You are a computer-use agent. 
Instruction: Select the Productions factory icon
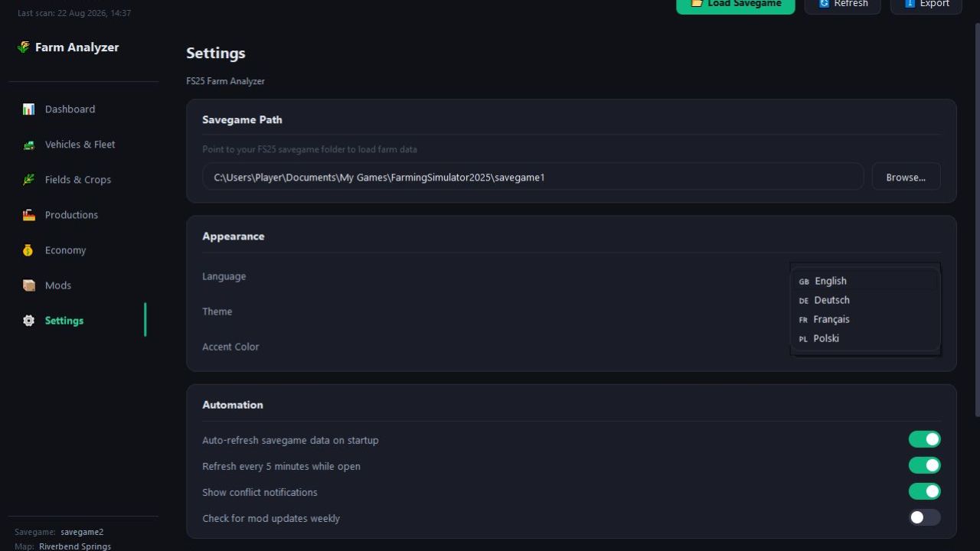tap(28, 215)
